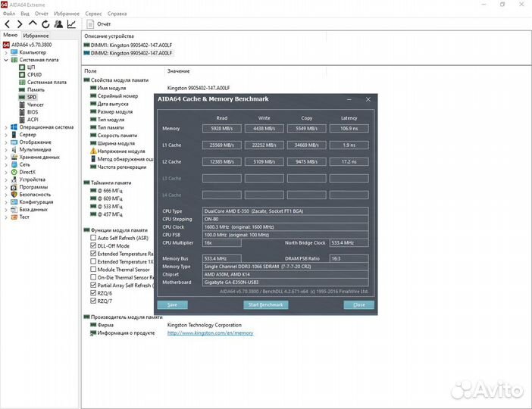Viewport: 532px width, 409px height.
Task: Expand the Операционная система node
Action: click(x=6, y=127)
